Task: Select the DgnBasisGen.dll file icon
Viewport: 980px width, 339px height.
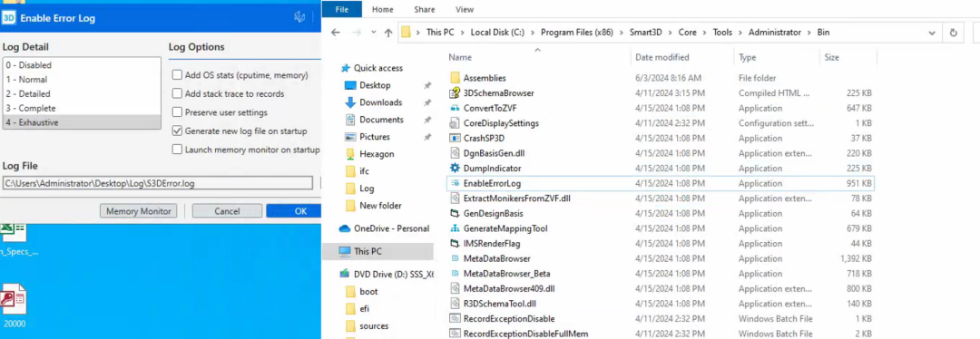Action: 455,153
